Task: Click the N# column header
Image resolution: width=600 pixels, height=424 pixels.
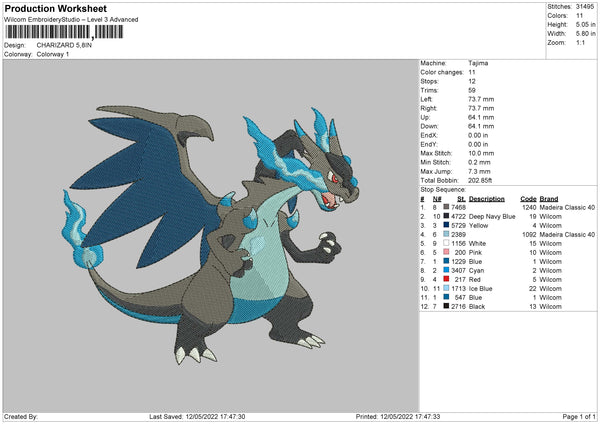Action: [437, 199]
